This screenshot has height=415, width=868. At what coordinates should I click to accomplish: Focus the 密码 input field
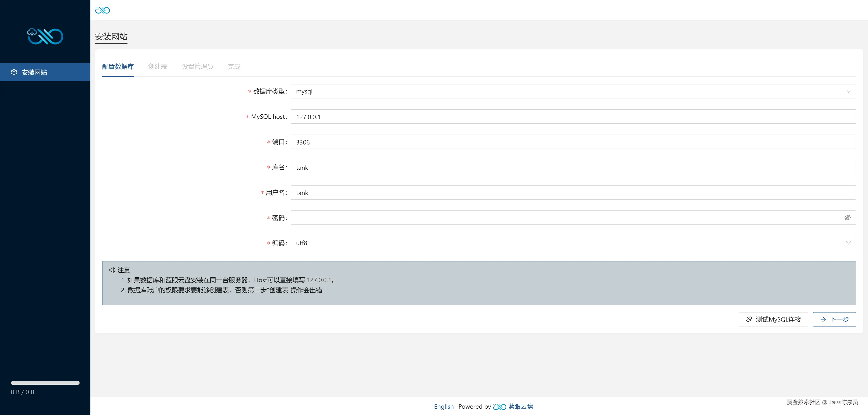[566, 218]
